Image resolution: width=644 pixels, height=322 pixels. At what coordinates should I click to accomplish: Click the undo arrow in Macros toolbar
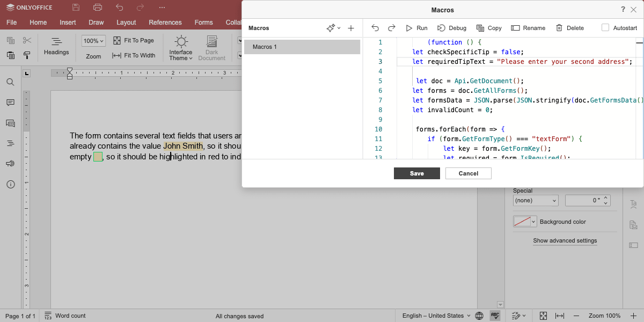[375, 28]
